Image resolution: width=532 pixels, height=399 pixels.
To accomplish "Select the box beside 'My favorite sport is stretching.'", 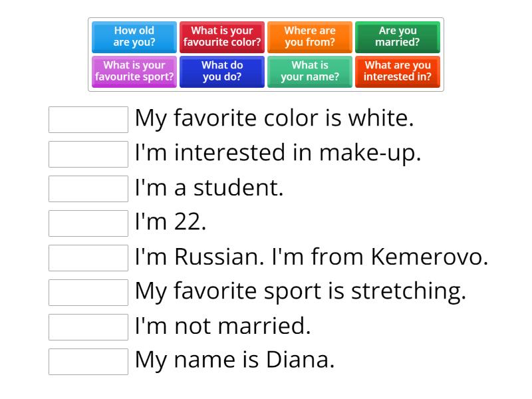I will pos(88,293).
